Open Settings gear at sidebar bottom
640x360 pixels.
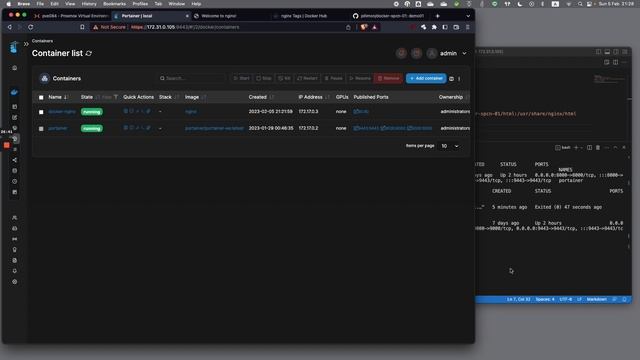click(x=15, y=282)
